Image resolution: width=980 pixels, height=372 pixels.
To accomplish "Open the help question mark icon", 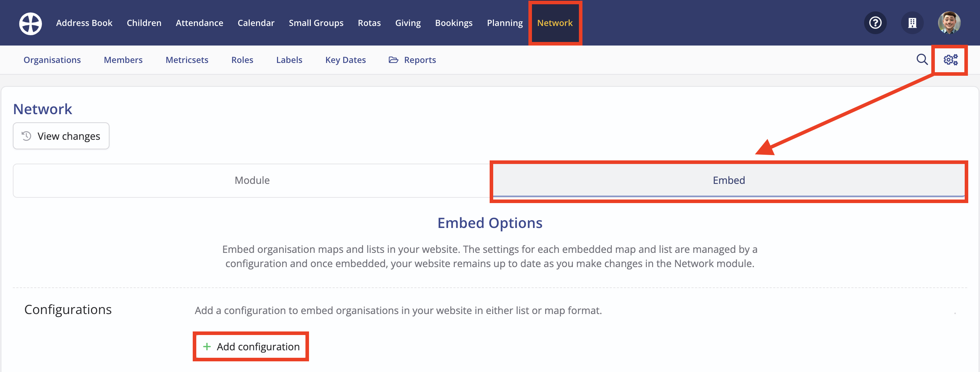I will 875,23.
